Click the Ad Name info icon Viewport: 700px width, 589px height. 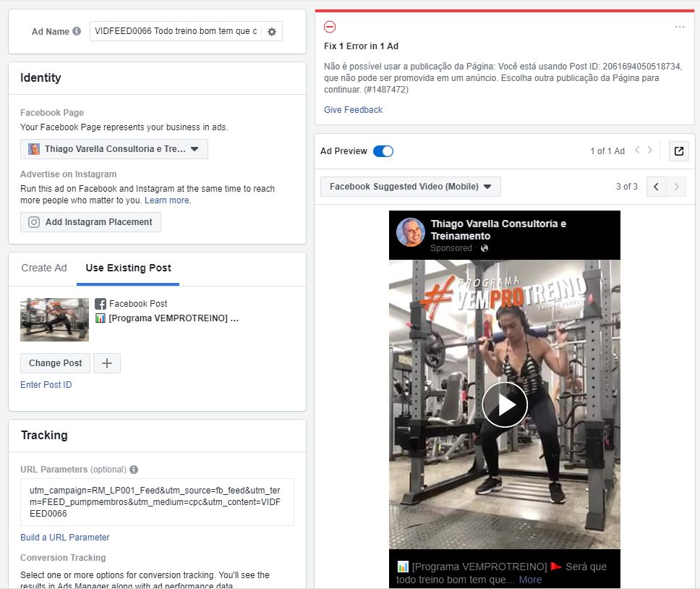(x=77, y=31)
